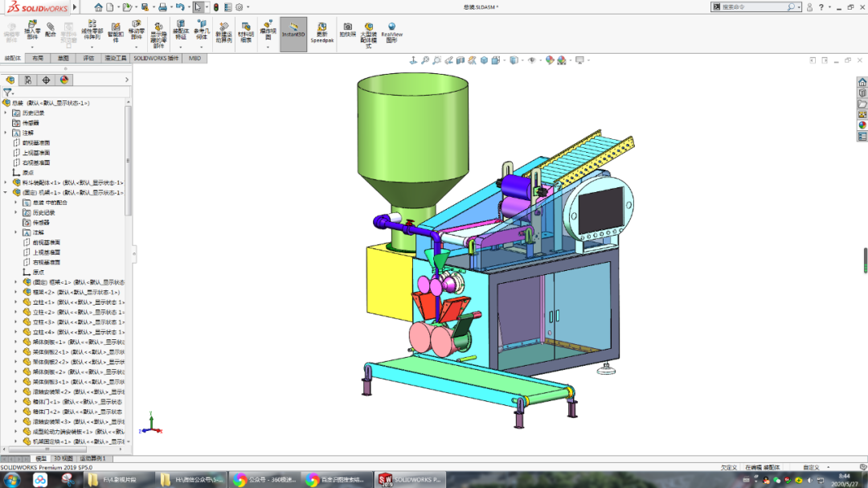The height and width of the screenshot is (488, 868).
Task: Click the Save icon in top bar
Action: tap(145, 7)
